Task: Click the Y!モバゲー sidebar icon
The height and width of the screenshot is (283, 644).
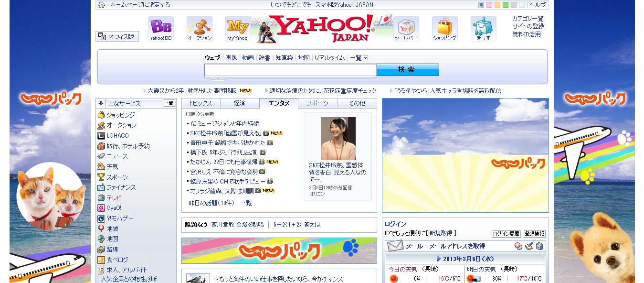Action: click(101, 218)
